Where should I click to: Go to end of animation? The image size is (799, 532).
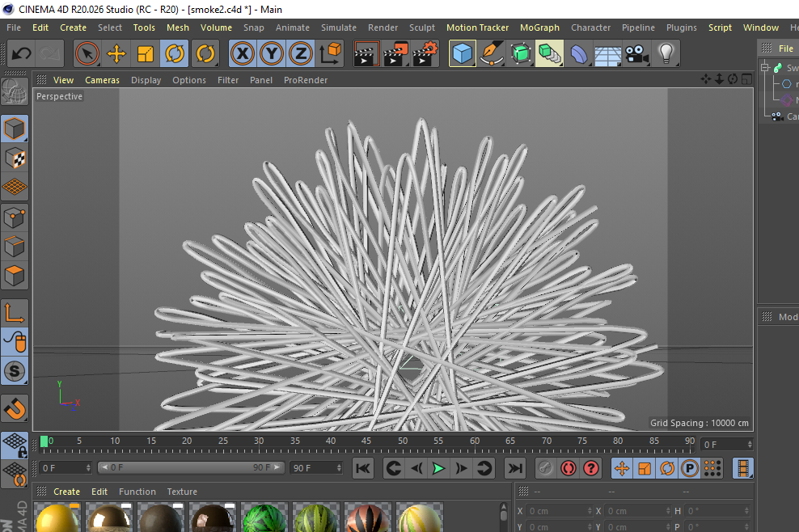(x=515, y=468)
